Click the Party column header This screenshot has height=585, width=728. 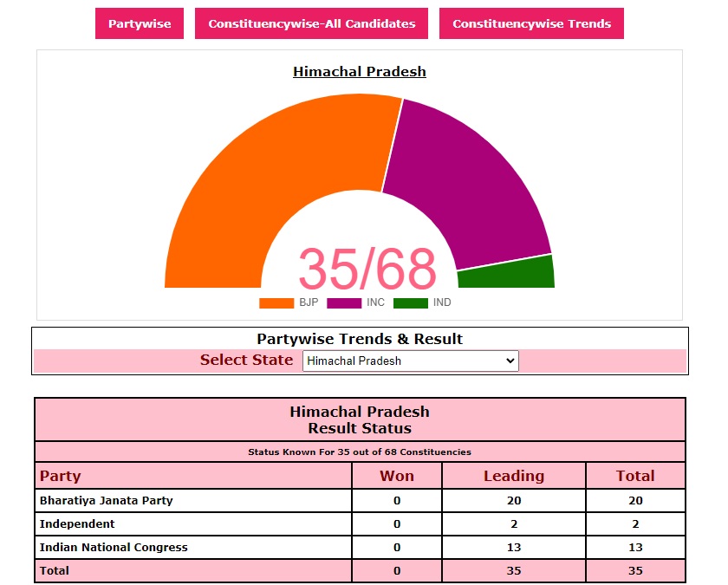point(61,476)
